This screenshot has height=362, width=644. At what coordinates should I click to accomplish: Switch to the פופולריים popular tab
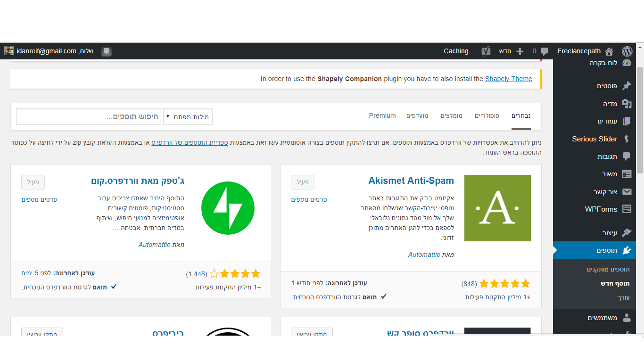(487, 116)
